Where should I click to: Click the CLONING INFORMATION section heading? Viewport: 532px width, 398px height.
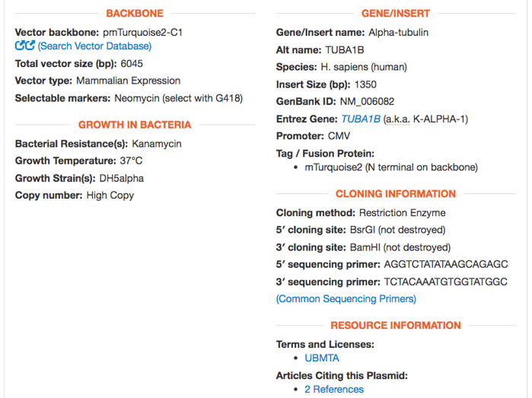click(396, 194)
